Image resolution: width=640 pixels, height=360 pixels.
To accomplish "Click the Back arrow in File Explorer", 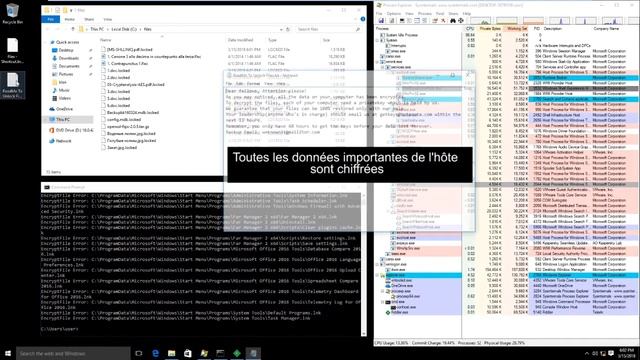I will 48,29.
